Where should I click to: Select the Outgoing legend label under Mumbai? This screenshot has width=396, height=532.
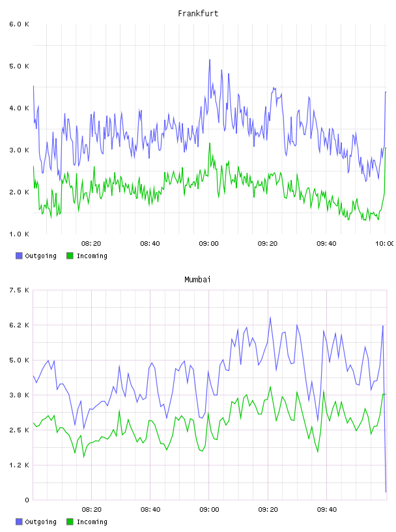tap(40, 522)
